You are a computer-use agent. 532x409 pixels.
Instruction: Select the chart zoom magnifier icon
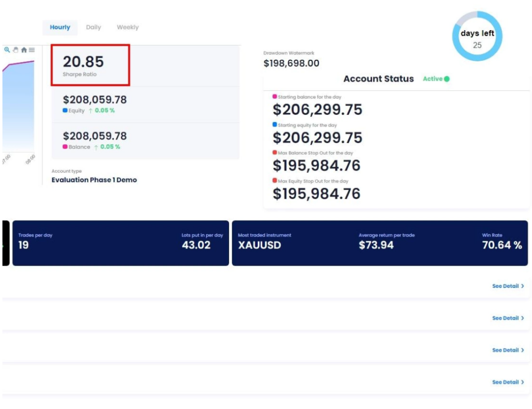[7, 50]
